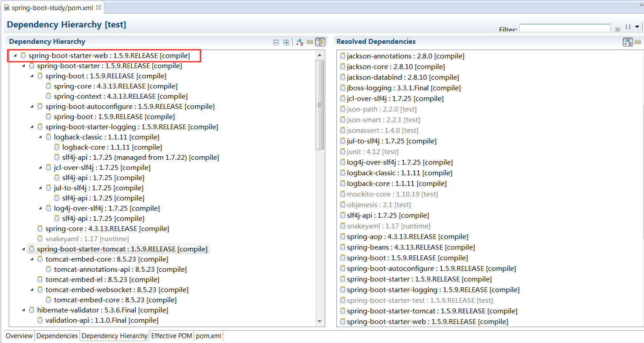Image resolution: width=644 pixels, height=343 pixels.
Task: Collapse the spring-boot-autoconfigure node
Action: pos(32,107)
